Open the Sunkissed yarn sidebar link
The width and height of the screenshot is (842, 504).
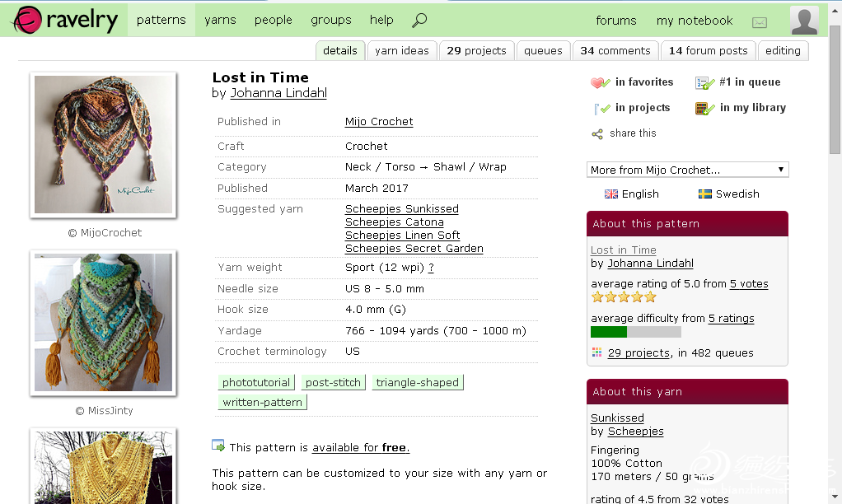617,418
